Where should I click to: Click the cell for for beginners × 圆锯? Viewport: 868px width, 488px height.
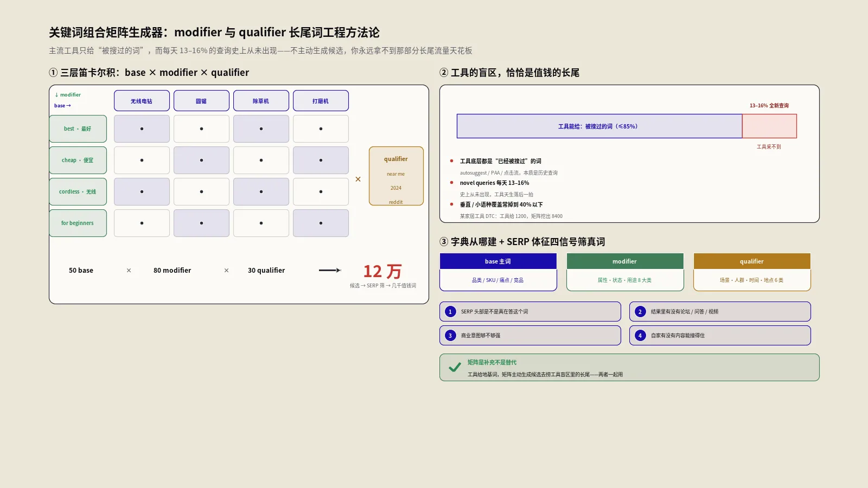click(201, 223)
